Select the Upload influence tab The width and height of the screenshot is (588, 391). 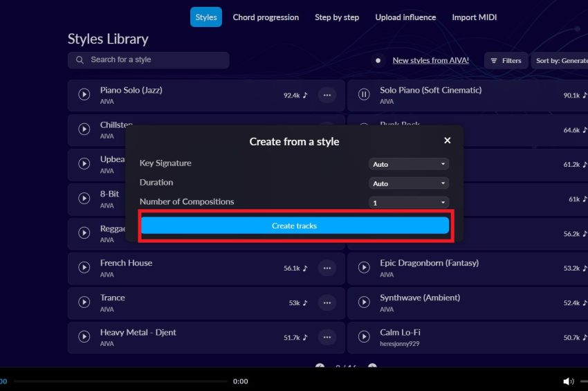405,17
